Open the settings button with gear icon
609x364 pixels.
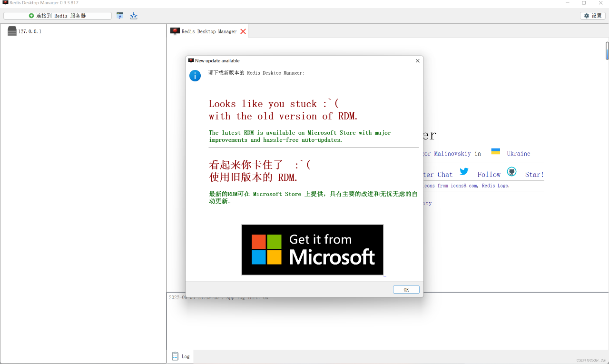click(x=593, y=16)
